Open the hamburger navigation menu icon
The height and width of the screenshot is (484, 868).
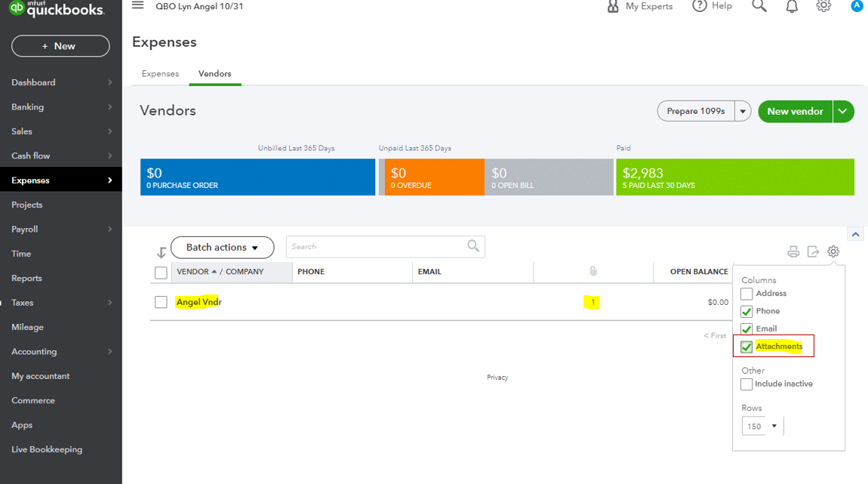pyautogui.click(x=138, y=5)
